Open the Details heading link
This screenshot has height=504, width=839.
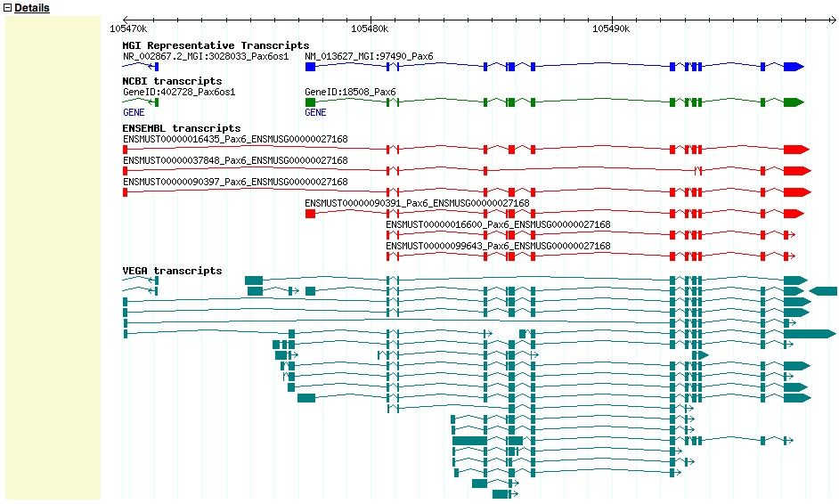(x=32, y=8)
